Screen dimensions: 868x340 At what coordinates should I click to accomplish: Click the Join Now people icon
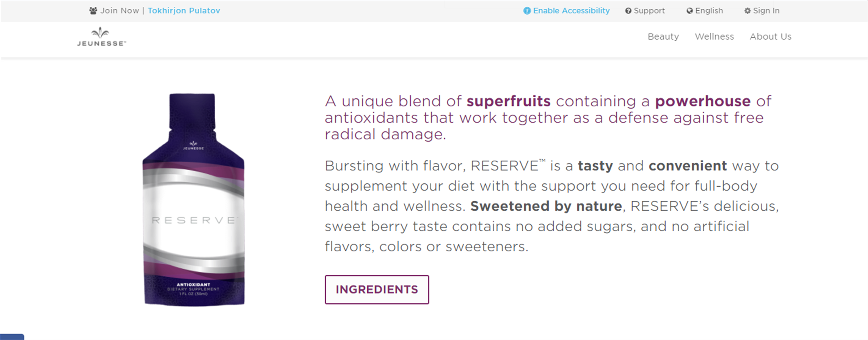[x=93, y=10]
